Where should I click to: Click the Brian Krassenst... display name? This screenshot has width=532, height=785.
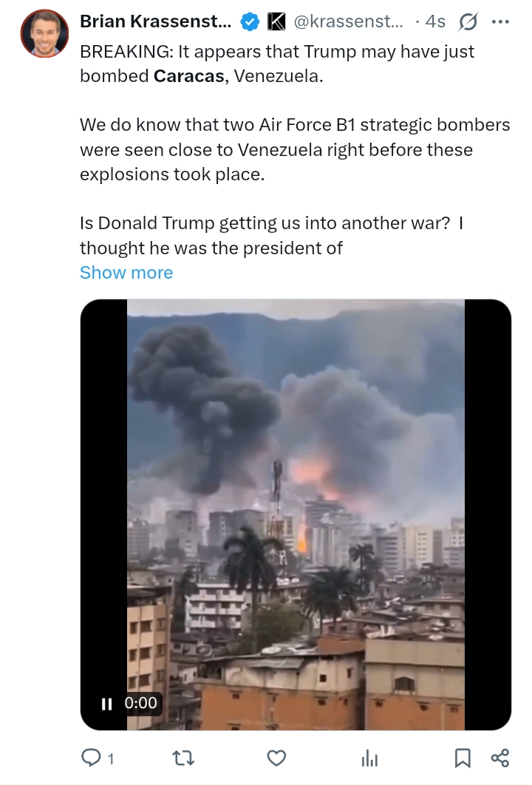coord(156,21)
